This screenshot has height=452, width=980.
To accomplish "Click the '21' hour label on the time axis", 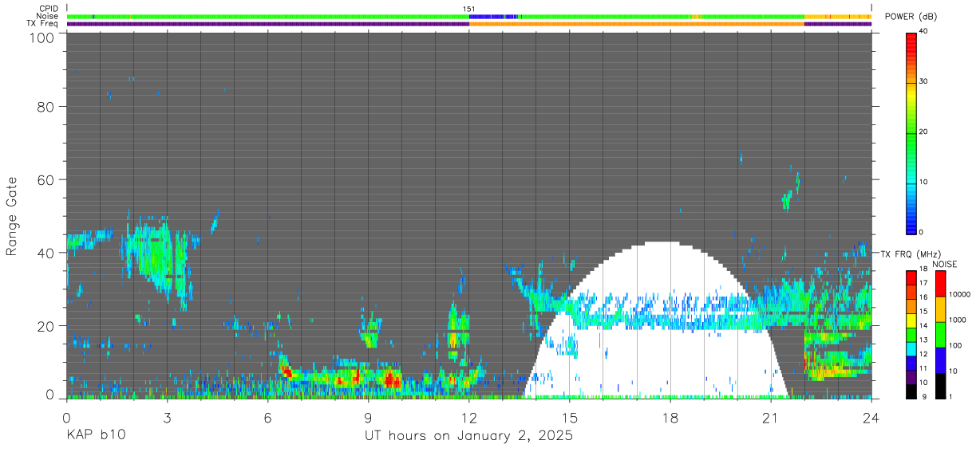I will pos(771,417).
